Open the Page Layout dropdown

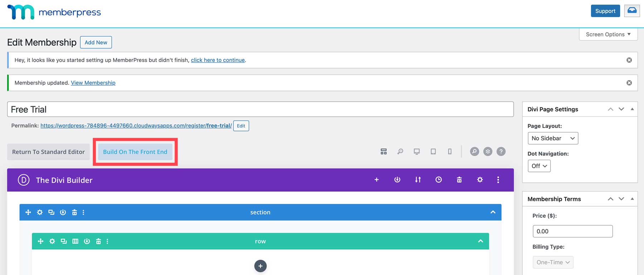pos(553,138)
